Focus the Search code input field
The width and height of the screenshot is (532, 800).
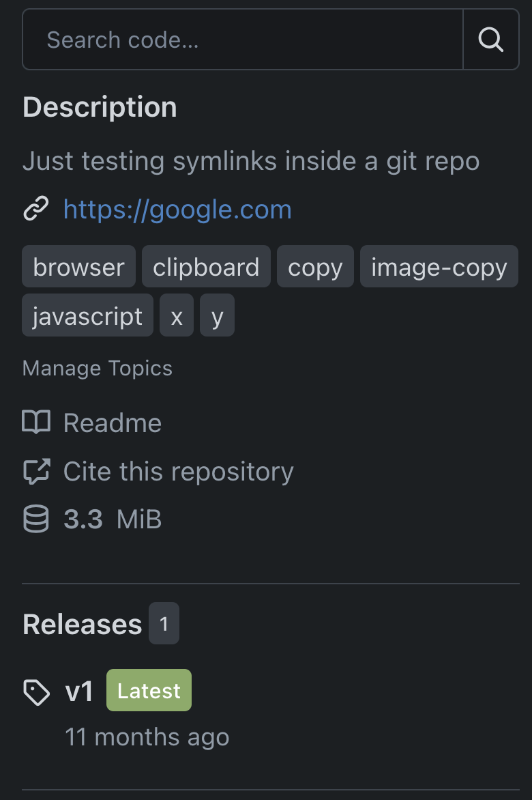tap(242, 40)
